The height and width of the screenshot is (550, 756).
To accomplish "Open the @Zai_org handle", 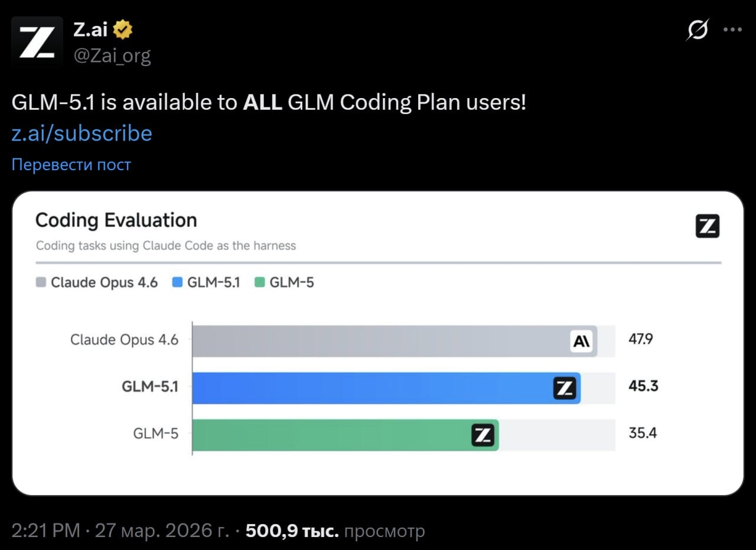I will [112, 56].
